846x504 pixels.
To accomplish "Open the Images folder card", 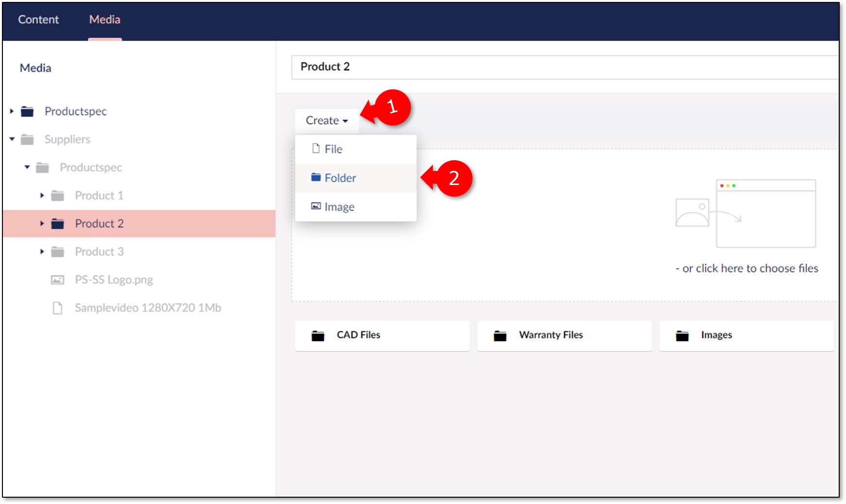I will (x=746, y=336).
